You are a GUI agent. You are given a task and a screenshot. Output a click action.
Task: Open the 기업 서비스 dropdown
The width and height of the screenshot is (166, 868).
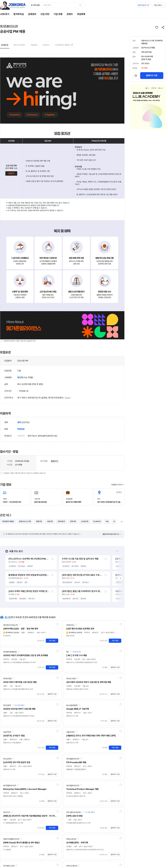[x=159, y=5]
